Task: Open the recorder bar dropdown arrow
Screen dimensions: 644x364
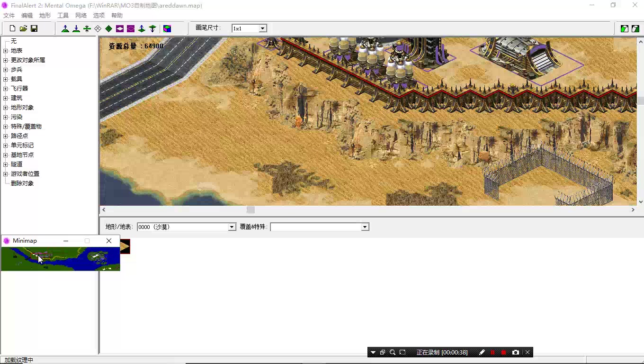Action: [x=373, y=352]
